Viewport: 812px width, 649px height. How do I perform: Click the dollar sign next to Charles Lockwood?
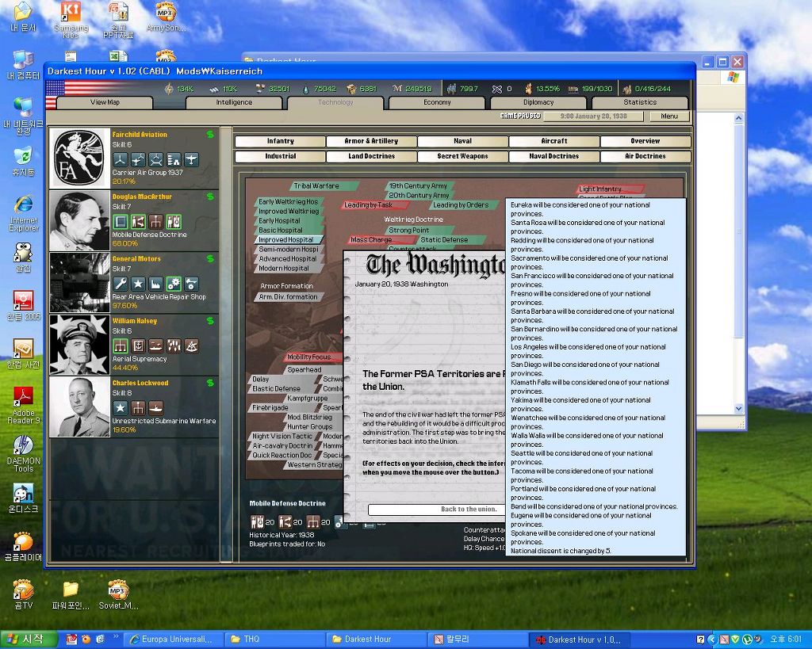(x=209, y=383)
